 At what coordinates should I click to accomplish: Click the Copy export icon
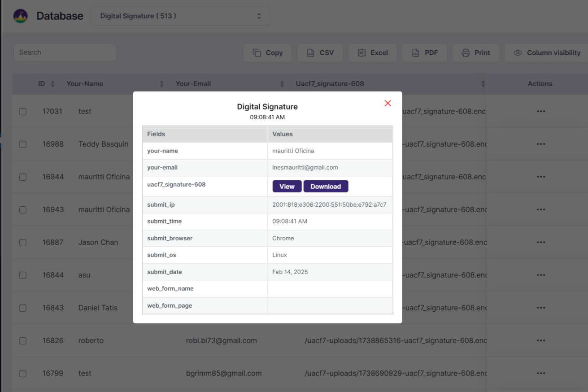257,52
